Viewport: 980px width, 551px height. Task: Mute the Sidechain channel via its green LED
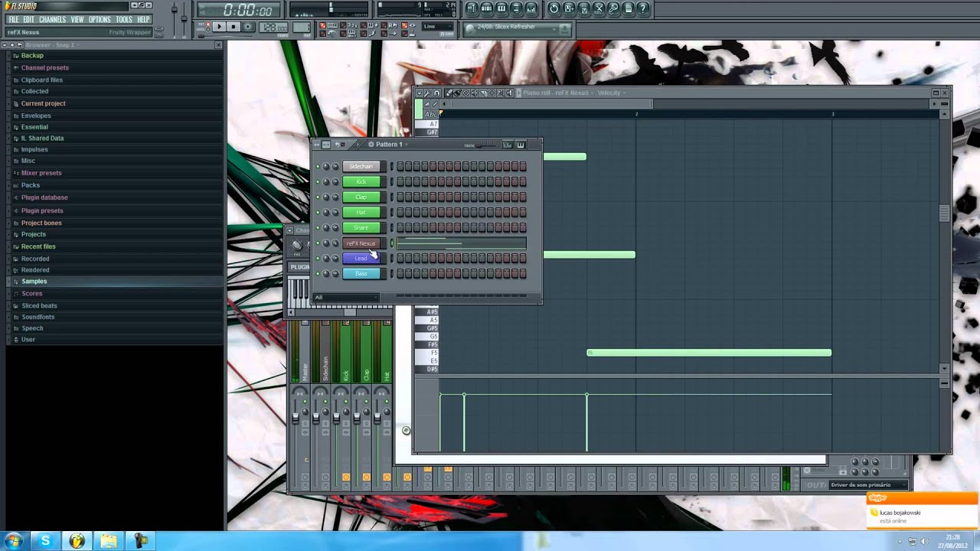point(318,166)
